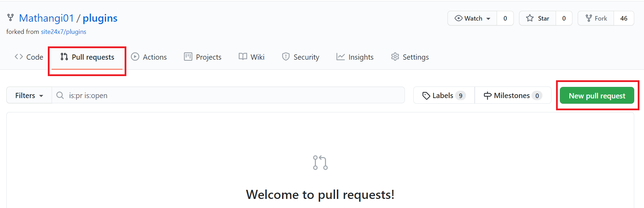View the fork count of 46
This screenshot has width=644, height=208.
pyautogui.click(x=624, y=18)
